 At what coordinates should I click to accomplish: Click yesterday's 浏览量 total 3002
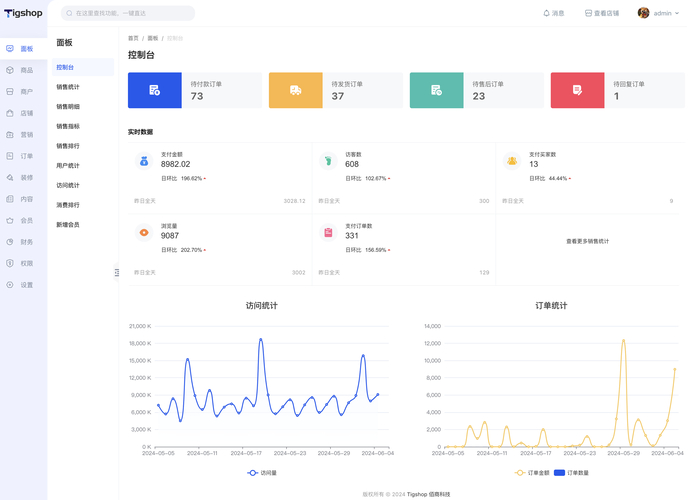tap(298, 272)
